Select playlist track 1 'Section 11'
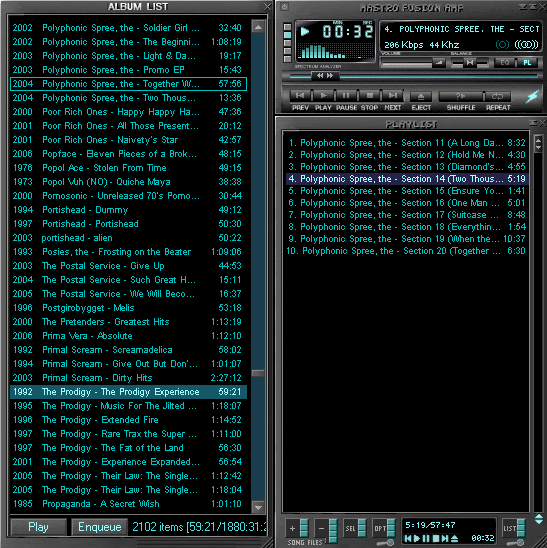This screenshot has height=548, width=547. click(x=406, y=143)
